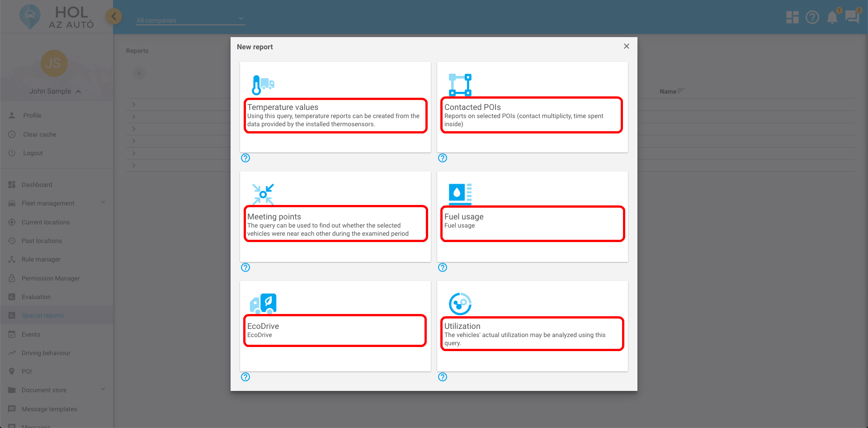Open help for Meeting points report
The image size is (868, 428).
pyautogui.click(x=245, y=267)
